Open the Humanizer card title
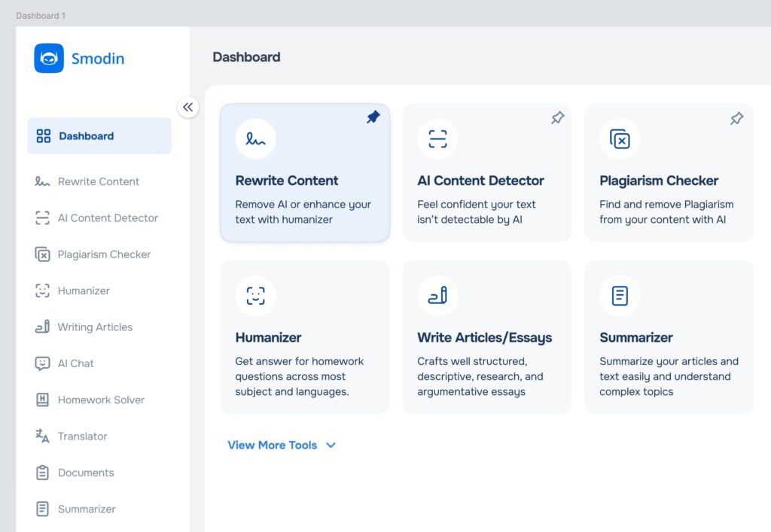771x532 pixels. pos(269,337)
